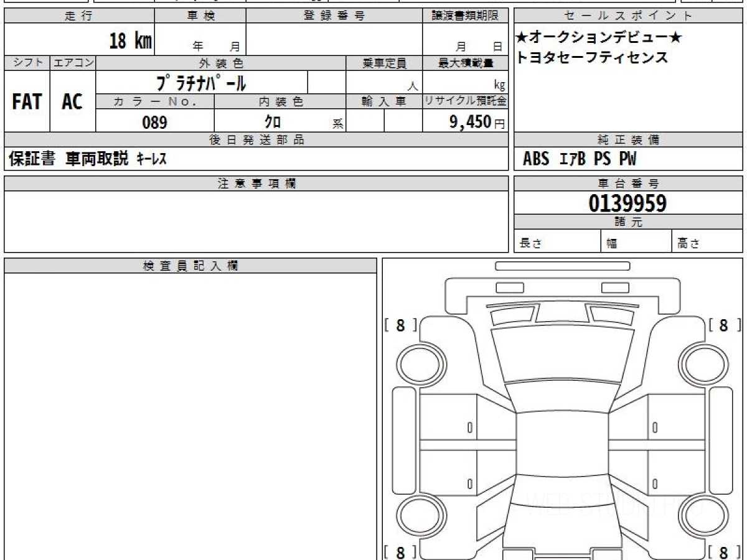Click the upper-left tire rating [8]
The height and width of the screenshot is (560, 747).
point(401,325)
